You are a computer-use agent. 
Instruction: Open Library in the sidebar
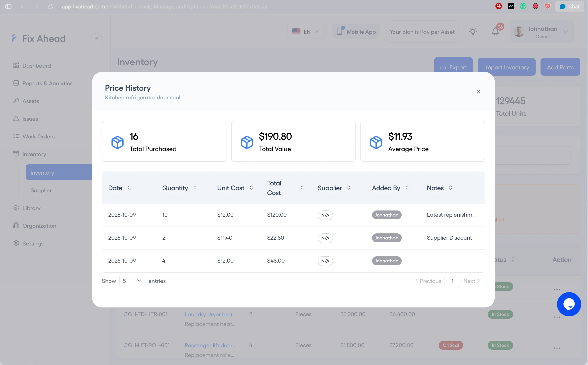pos(27,208)
